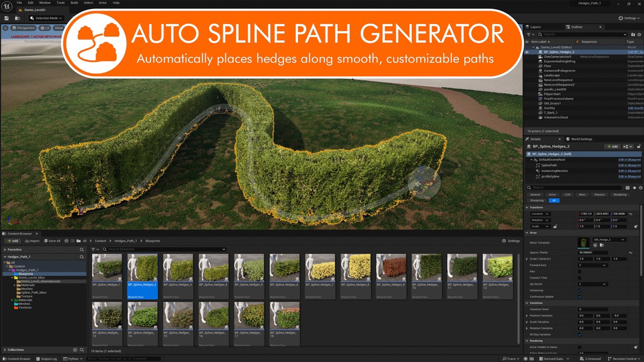This screenshot has height=362, width=644.
Task: Click the Mesh Template use selected asset icon
Action: point(595,245)
